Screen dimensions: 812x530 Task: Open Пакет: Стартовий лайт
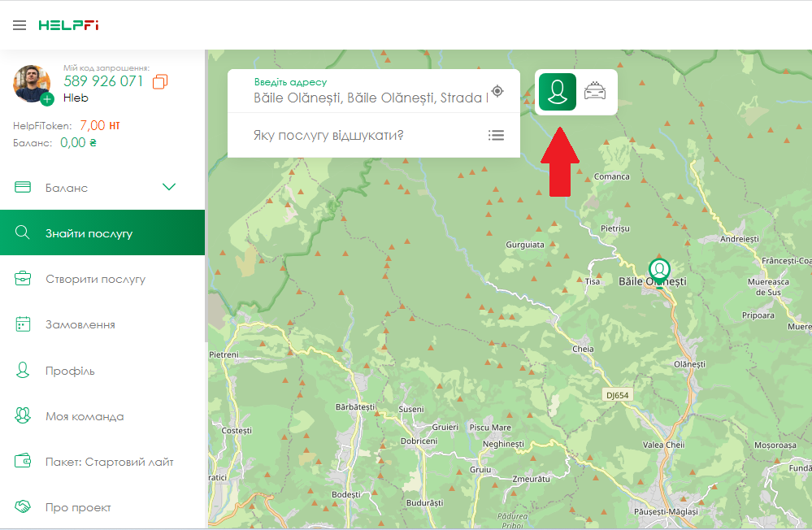(x=109, y=462)
